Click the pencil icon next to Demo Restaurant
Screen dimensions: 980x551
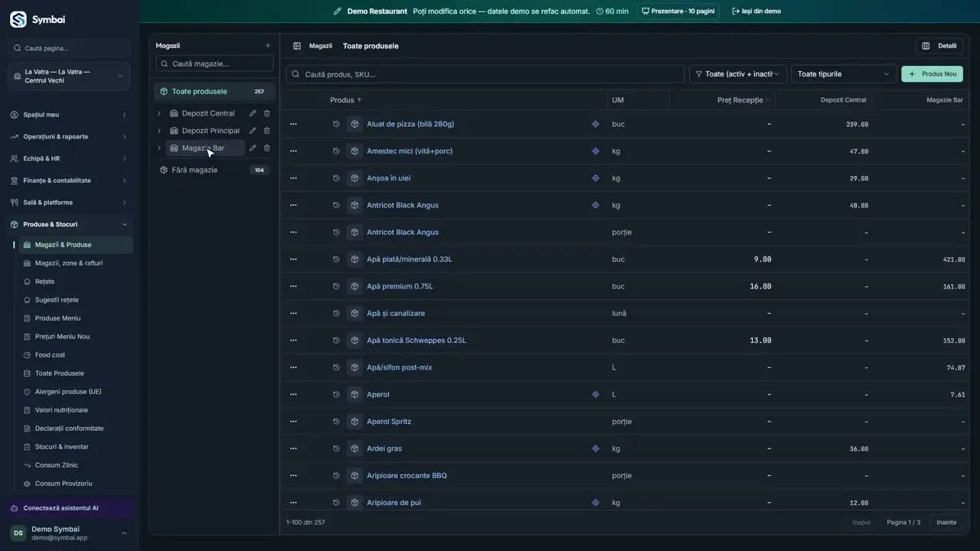click(x=338, y=11)
